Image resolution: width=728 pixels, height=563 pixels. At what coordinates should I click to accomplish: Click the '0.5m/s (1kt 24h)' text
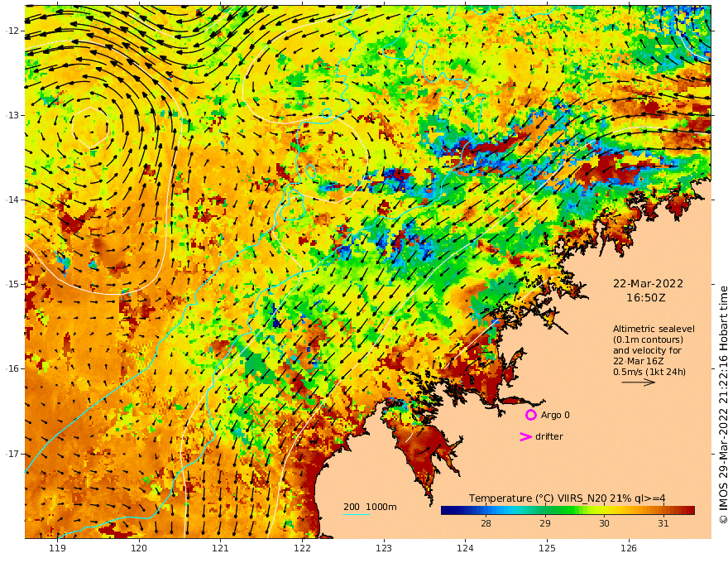coord(649,372)
